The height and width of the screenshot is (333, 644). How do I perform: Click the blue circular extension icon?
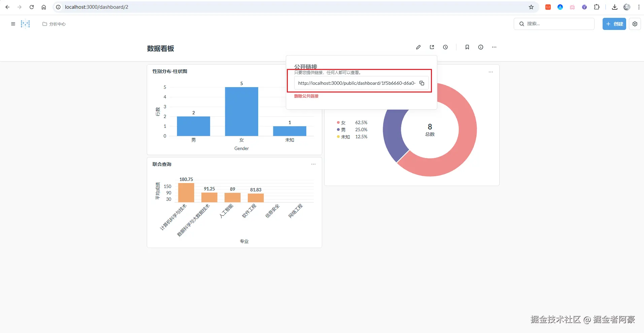click(560, 7)
